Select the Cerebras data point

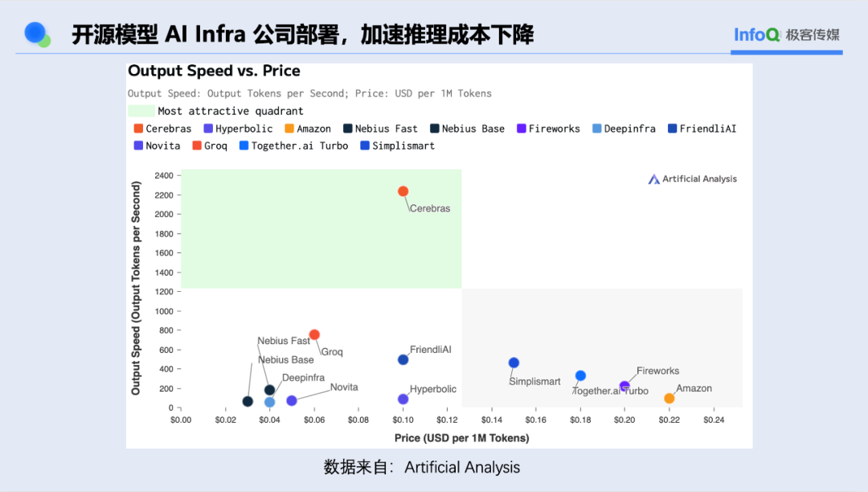pyautogui.click(x=403, y=192)
